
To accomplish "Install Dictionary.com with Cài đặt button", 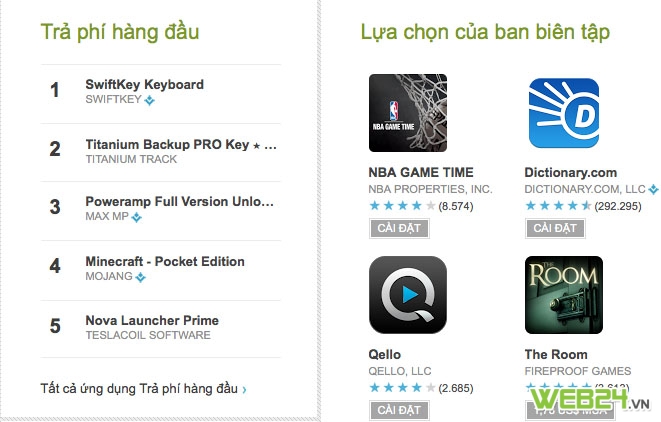I will pyautogui.click(x=555, y=228).
